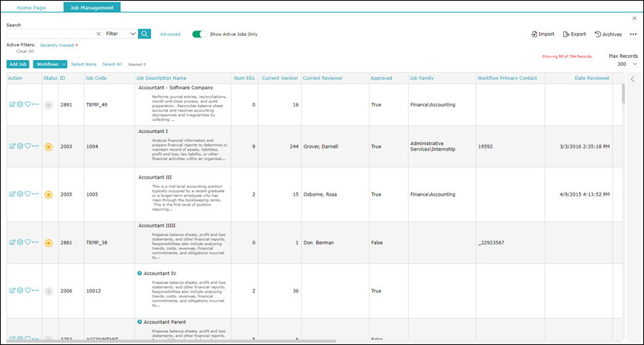This screenshot has width=644, height=345.
Task: Click the Add Job button
Action: (x=18, y=64)
